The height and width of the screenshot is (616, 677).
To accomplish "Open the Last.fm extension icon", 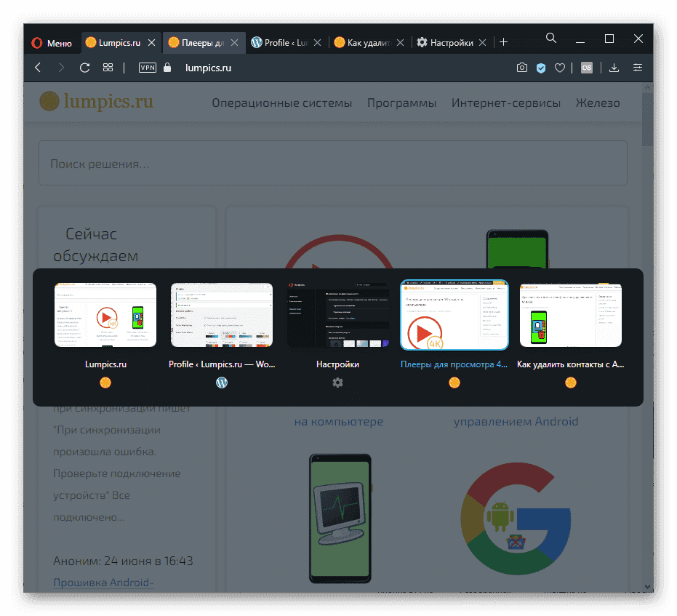I will point(587,68).
